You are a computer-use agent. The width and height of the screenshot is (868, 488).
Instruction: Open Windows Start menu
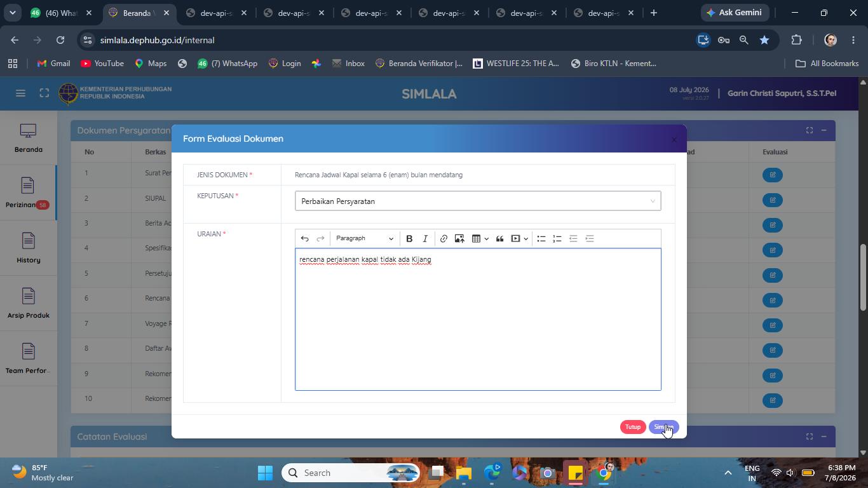click(265, 473)
